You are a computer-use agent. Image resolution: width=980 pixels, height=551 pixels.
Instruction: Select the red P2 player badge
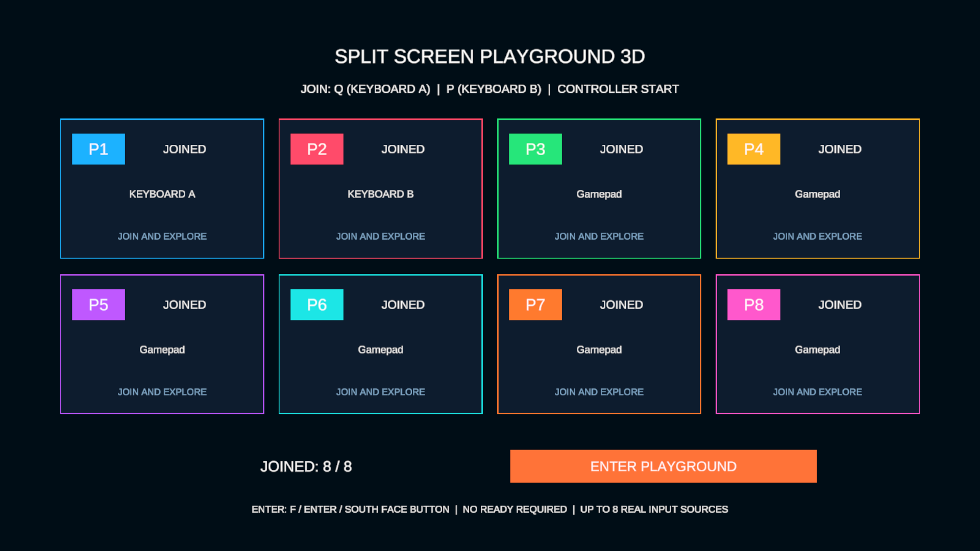point(317,149)
